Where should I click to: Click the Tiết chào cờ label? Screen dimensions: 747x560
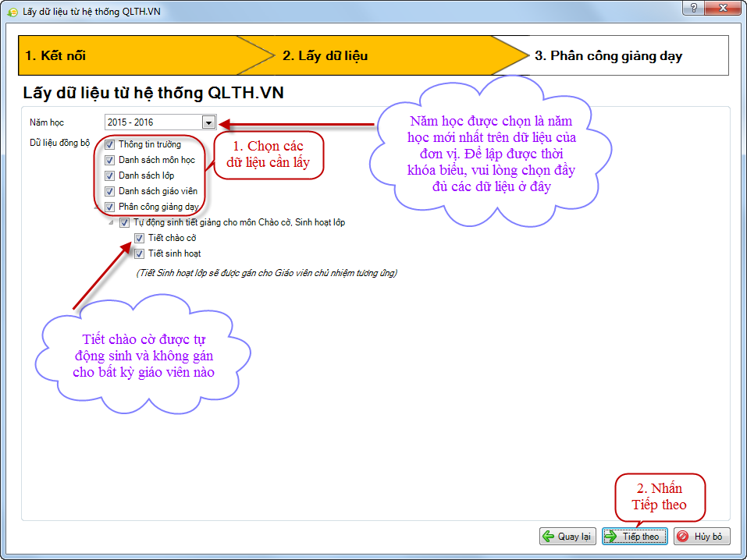tap(172, 238)
